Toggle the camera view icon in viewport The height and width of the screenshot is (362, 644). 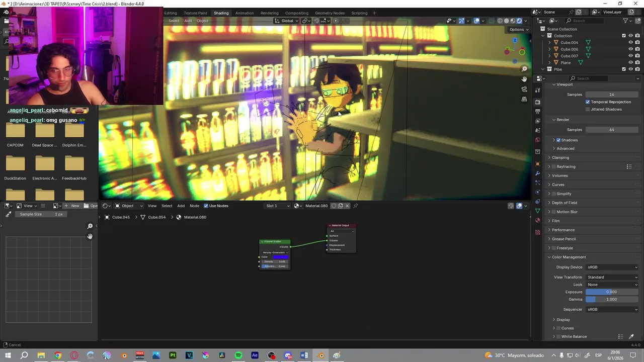point(524,89)
